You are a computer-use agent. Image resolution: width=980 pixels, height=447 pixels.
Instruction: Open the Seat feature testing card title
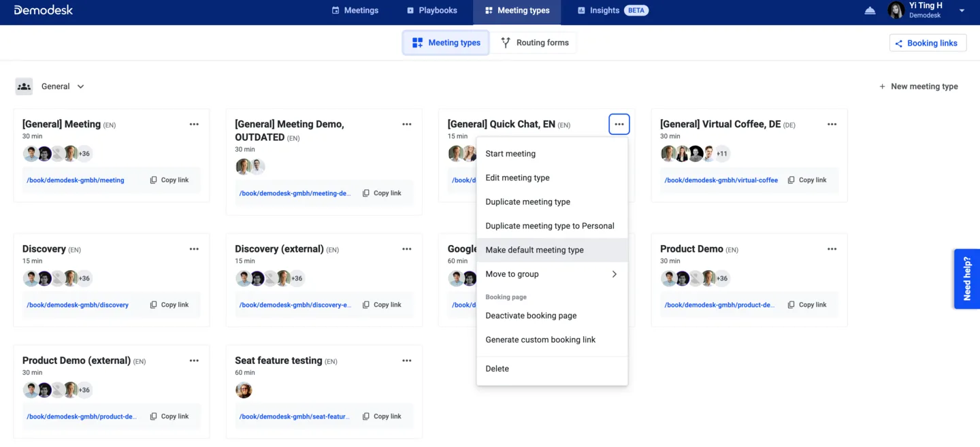click(278, 360)
